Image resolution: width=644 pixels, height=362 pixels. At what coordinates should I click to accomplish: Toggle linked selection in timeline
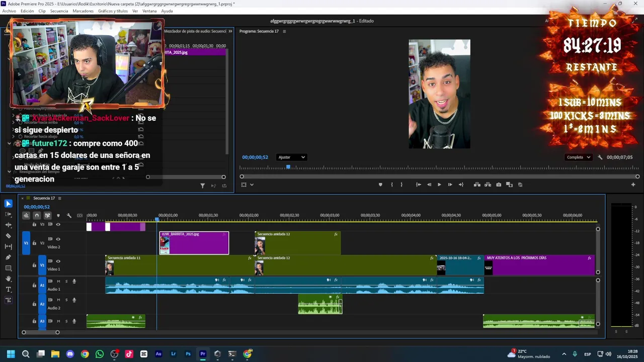[47, 216]
